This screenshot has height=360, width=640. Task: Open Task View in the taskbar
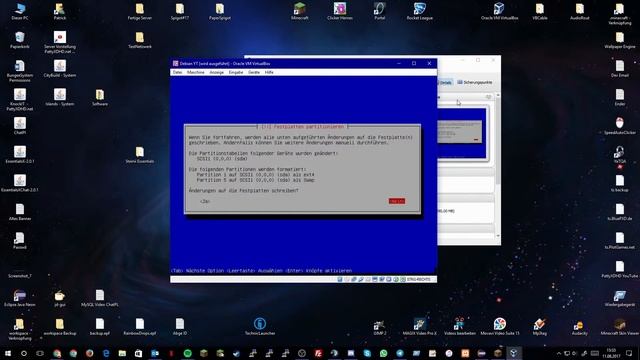(40, 353)
